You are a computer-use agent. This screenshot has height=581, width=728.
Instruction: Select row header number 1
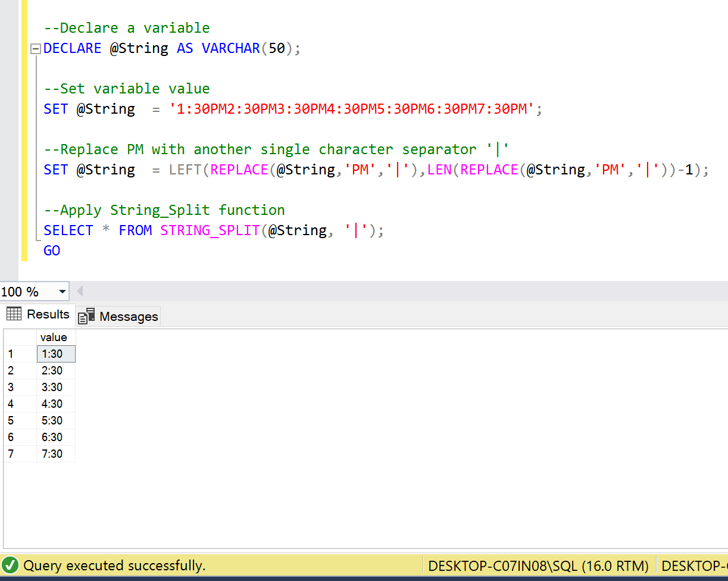pos(20,354)
